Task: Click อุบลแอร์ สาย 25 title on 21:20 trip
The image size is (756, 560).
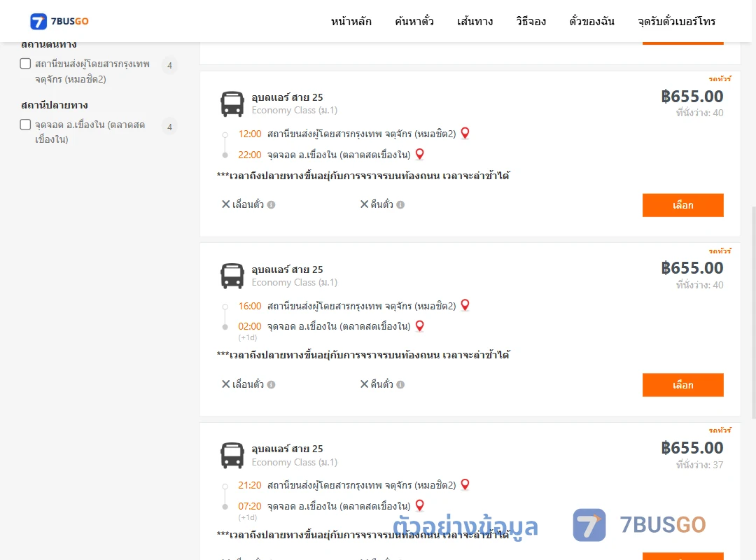Action: [288, 449]
